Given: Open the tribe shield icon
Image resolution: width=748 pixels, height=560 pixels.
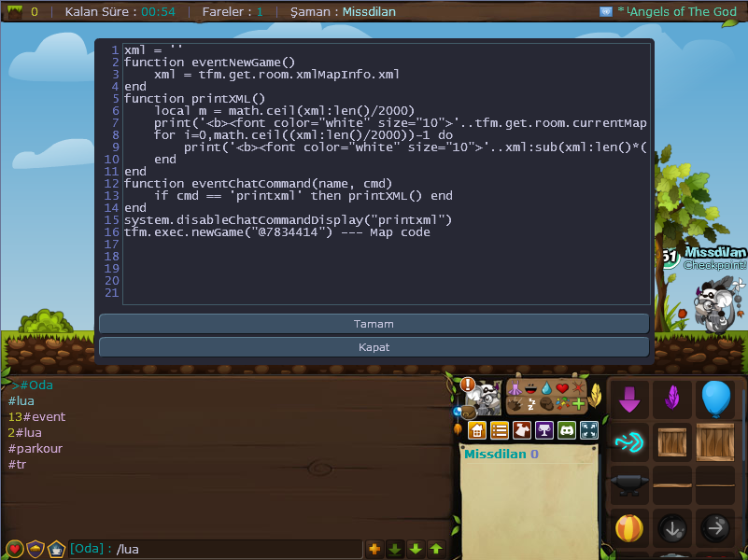Looking at the screenshot, I should [x=35, y=549].
